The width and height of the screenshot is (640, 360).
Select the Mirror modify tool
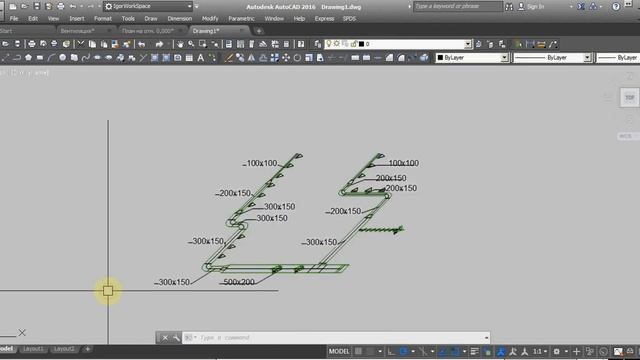(x=251, y=58)
